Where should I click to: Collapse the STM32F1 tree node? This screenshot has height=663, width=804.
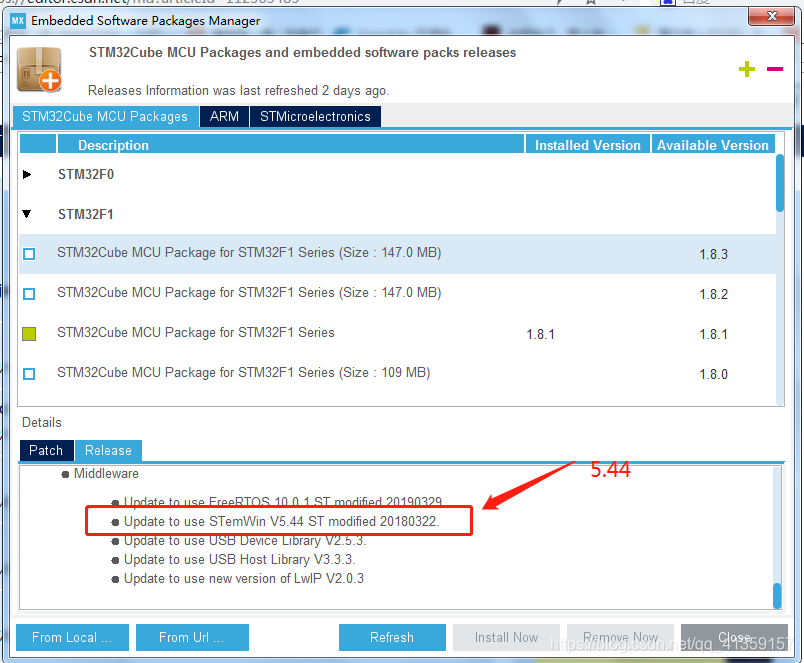[27, 214]
